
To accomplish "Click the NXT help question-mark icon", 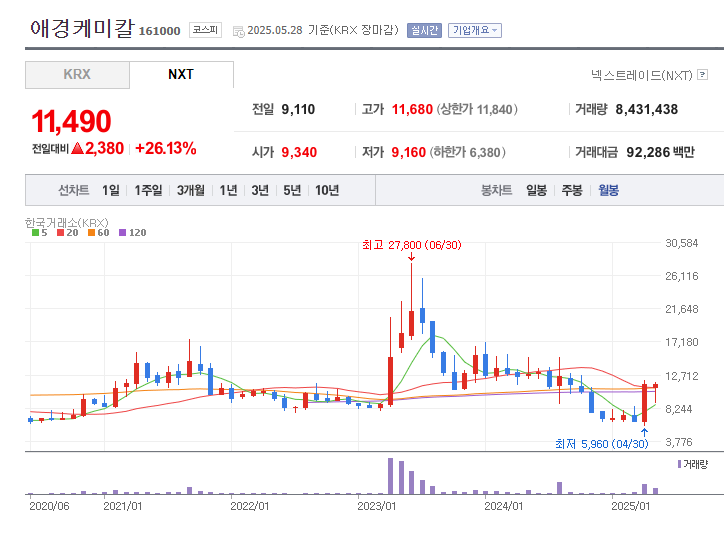I will tap(702, 74).
